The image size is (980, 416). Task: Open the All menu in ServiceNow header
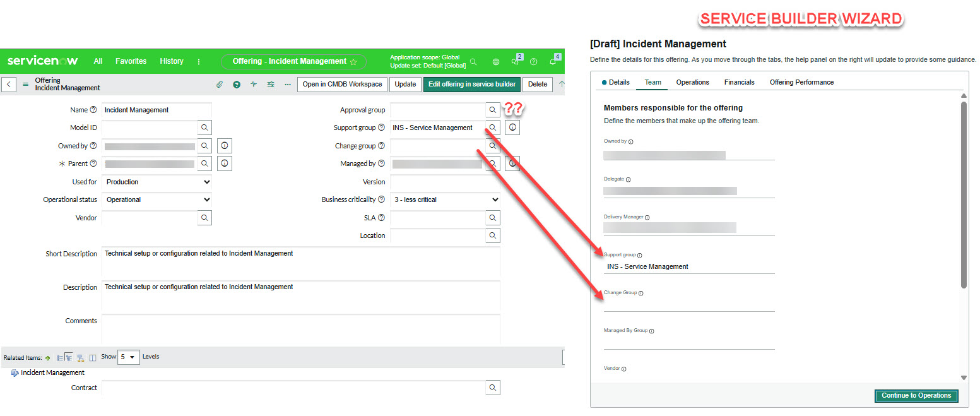click(x=98, y=61)
